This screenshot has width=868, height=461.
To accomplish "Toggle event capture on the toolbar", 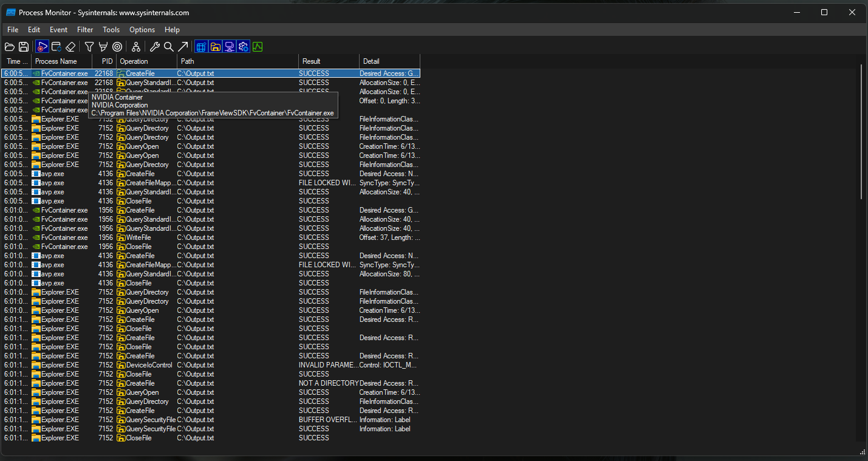I will (x=42, y=47).
